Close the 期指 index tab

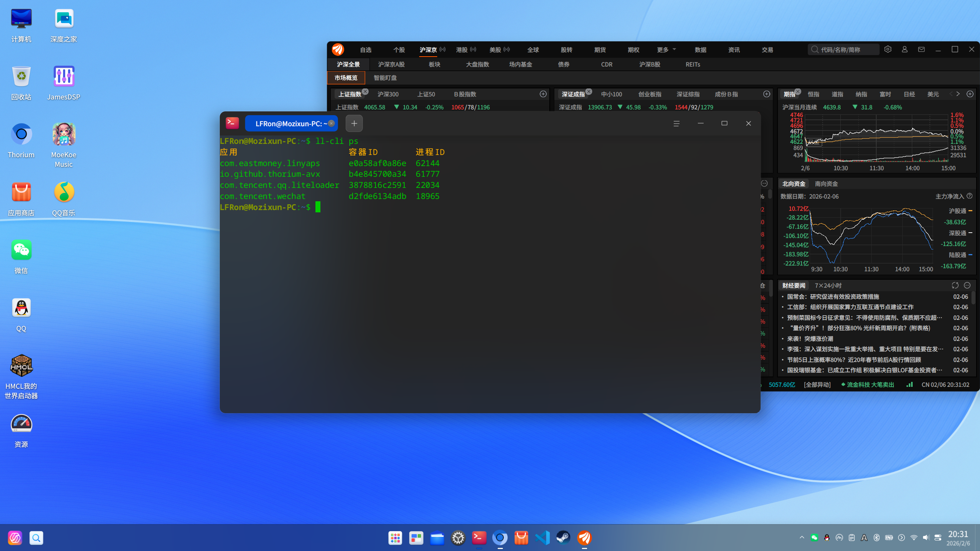(x=798, y=91)
